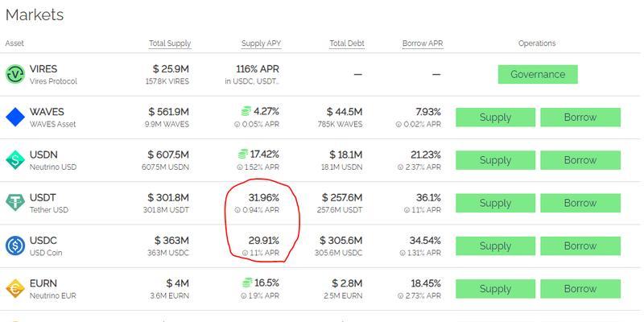Open Governance for VIRES

click(x=538, y=74)
